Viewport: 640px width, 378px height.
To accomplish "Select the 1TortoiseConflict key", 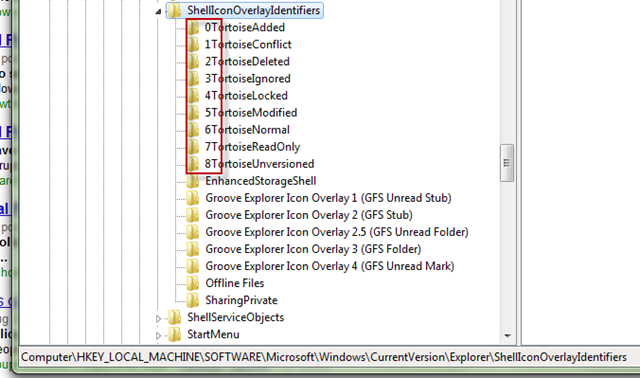I will pos(248,45).
